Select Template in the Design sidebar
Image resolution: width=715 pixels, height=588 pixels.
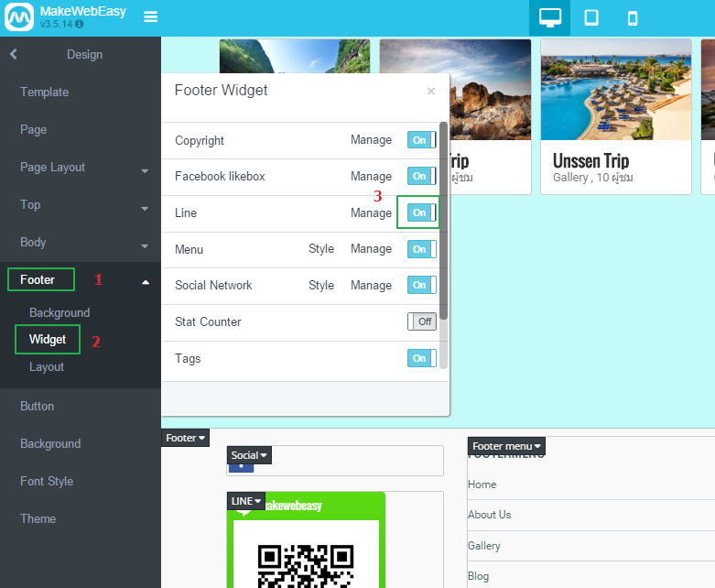pyautogui.click(x=44, y=93)
